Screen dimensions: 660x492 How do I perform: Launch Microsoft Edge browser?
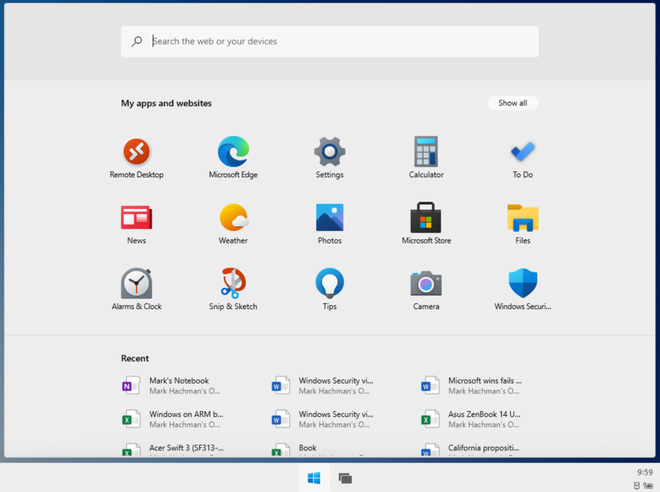233,153
